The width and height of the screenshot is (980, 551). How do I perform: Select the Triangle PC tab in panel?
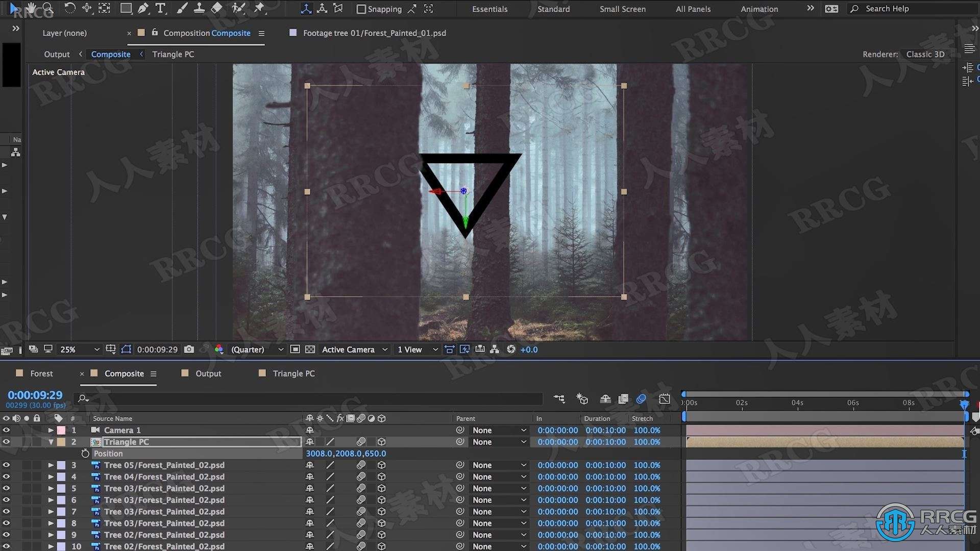[x=293, y=373]
